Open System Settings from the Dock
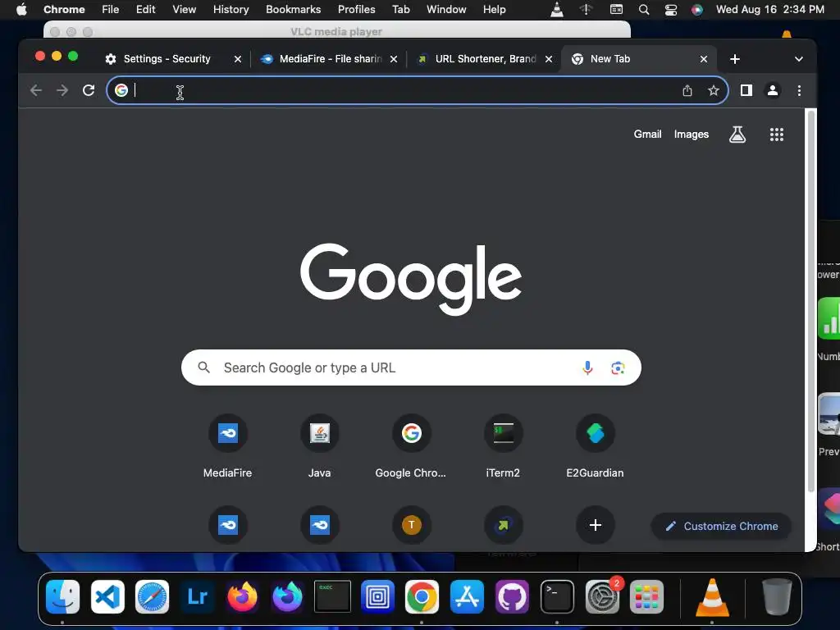 pyautogui.click(x=601, y=596)
